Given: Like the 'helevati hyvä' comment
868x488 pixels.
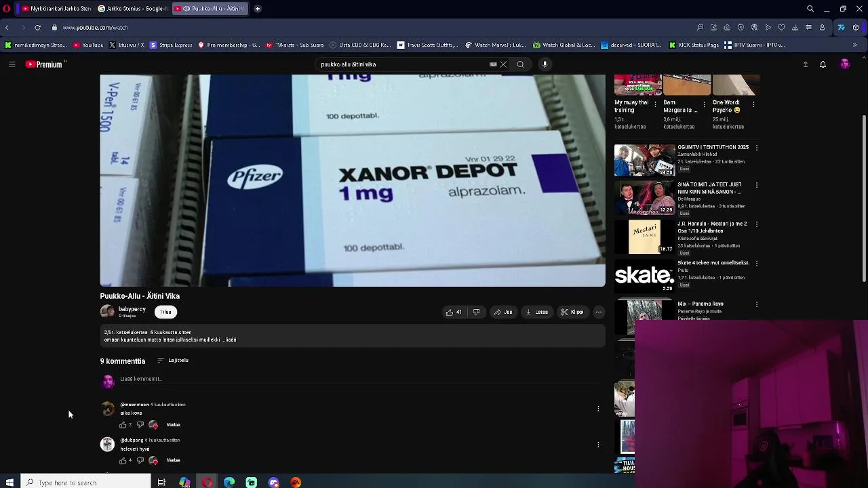Looking at the screenshot, I should (x=123, y=461).
